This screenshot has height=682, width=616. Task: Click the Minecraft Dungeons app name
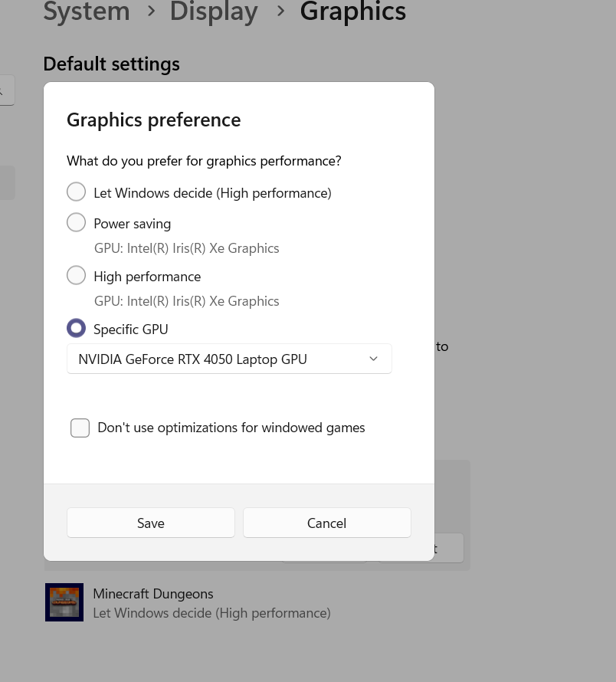click(x=153, y=594)
